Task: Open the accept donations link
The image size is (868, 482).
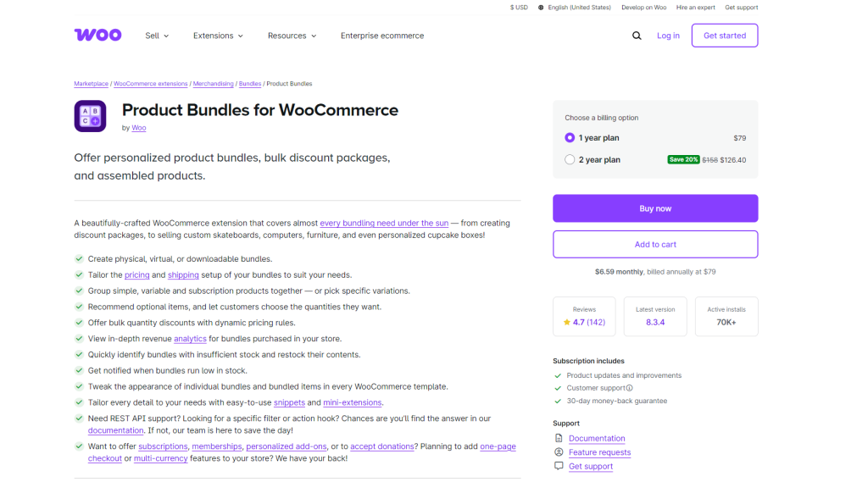Action: click(x=382, y=446)
